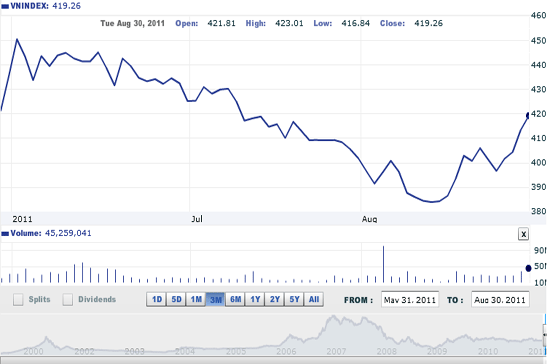Enable the Dividends checkbox
Viewport: 550px width, 364px height.
point(68,299)
